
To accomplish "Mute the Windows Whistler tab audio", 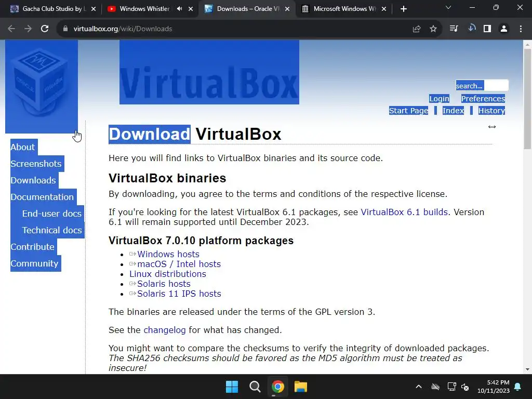I will [x=179, y=9].
